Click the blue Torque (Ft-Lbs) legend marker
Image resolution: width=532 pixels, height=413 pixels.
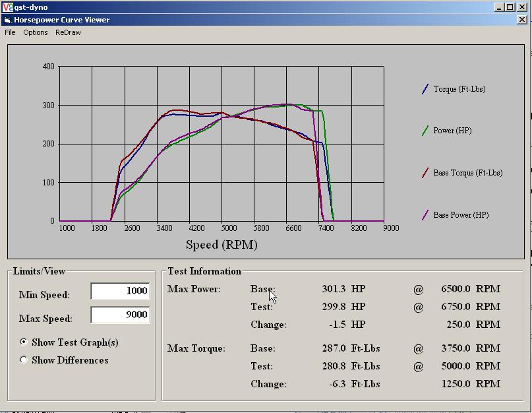(425, 89)
